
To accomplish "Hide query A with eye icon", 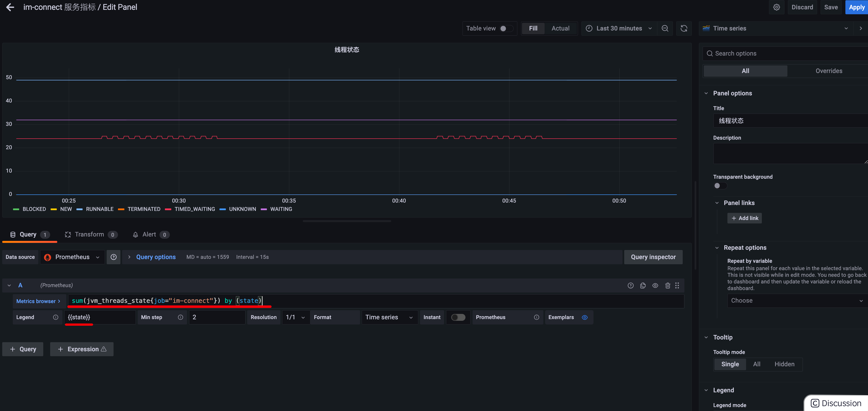I will [x=655, y=285].
